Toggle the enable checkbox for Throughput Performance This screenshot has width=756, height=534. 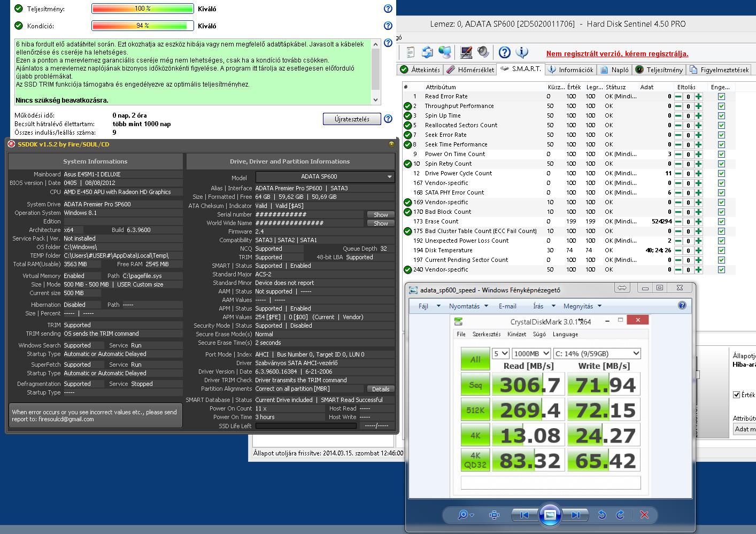click(x=721, y=106)
